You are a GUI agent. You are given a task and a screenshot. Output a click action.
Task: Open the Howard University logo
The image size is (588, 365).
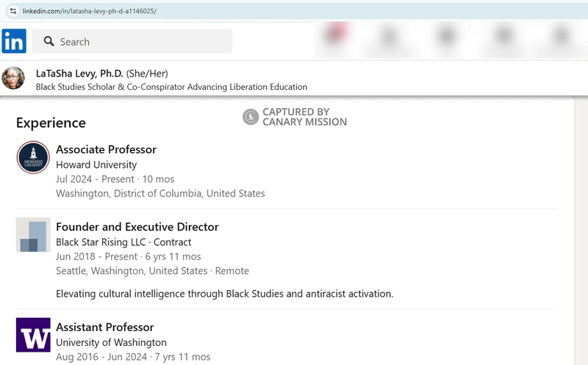pos(33,157)
